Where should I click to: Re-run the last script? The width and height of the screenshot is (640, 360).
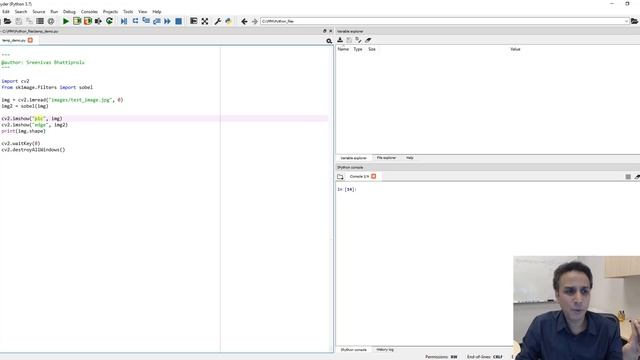pos(109,21)
